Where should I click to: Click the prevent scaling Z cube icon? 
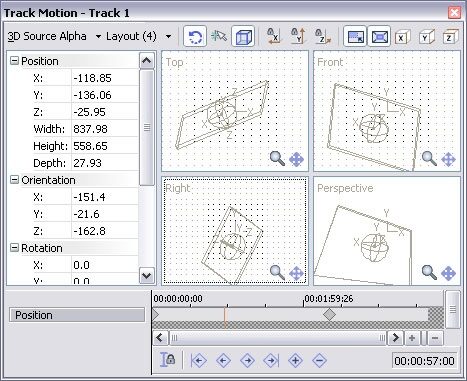coord(450,37)
